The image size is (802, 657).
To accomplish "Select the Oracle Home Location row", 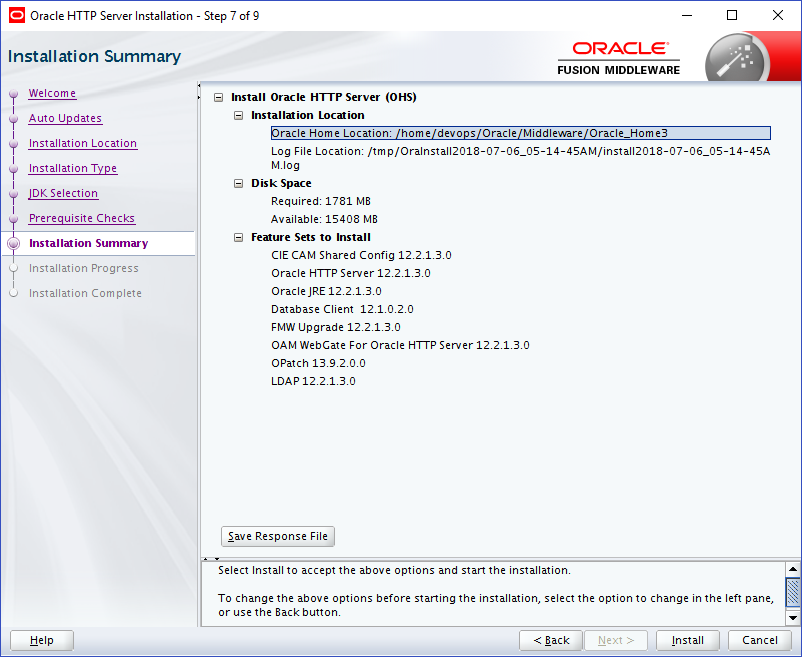I will pos(521,133).
